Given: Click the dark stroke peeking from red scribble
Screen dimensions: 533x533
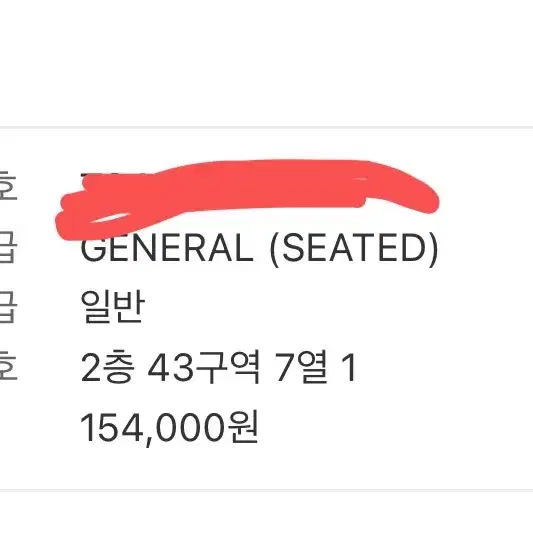Looking at the screenshot, I should (x=85, y=175).
